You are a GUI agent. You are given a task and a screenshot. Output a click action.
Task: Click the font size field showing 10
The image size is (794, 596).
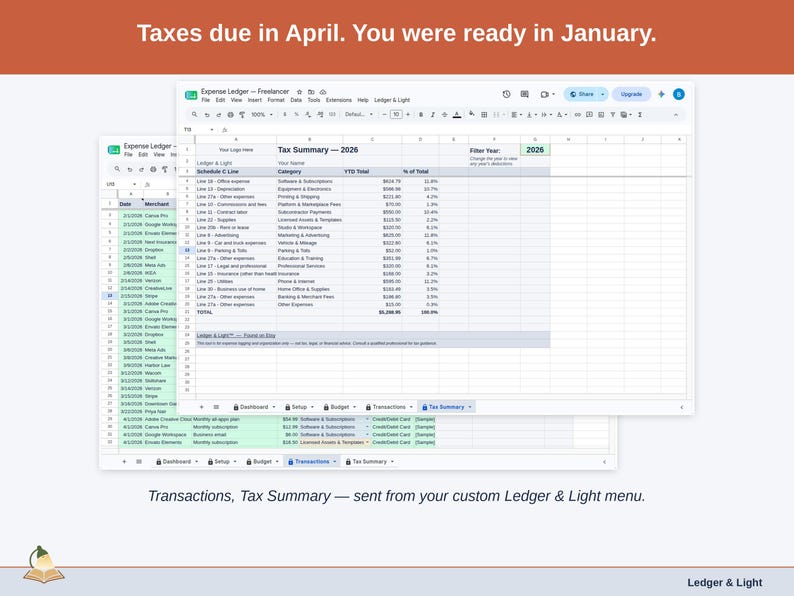(396, 114)
